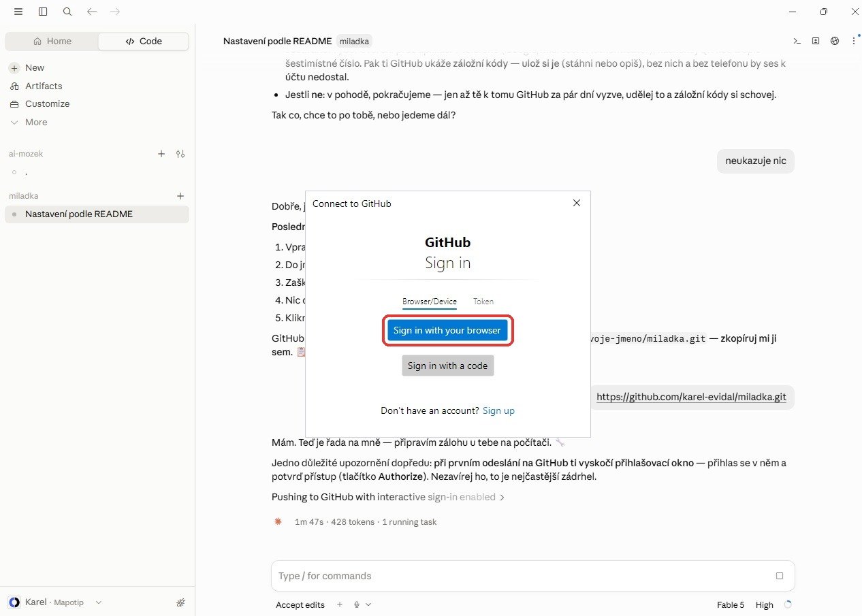Click the miladka project label in sidebar
862x616 pixels.
(24, 196)
